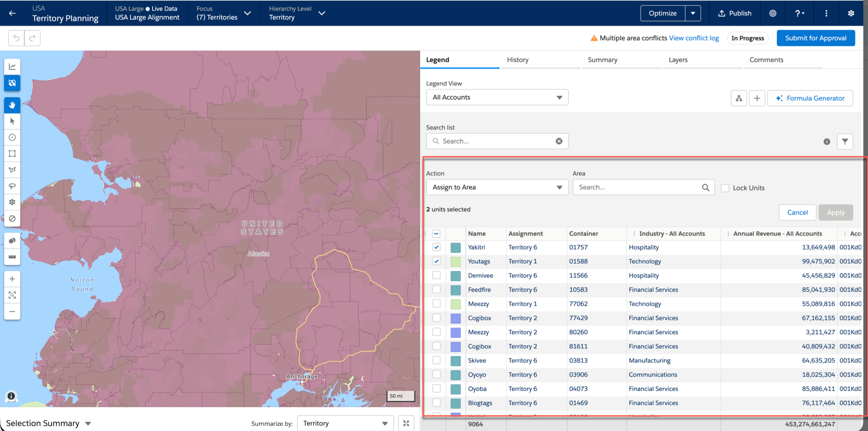
Task: Toggle the select-all header checkbox
Action: coord(436,234)
